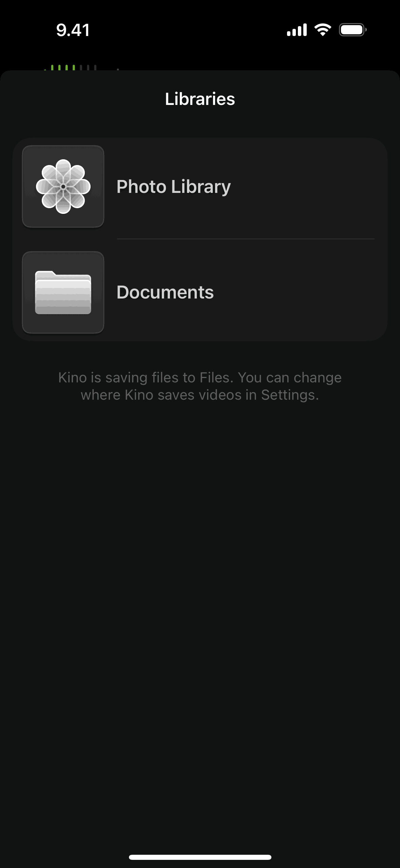Tap the "where Kino saves videos" footer line
Viewport: 400px width, 868px height.
[200, 395]
